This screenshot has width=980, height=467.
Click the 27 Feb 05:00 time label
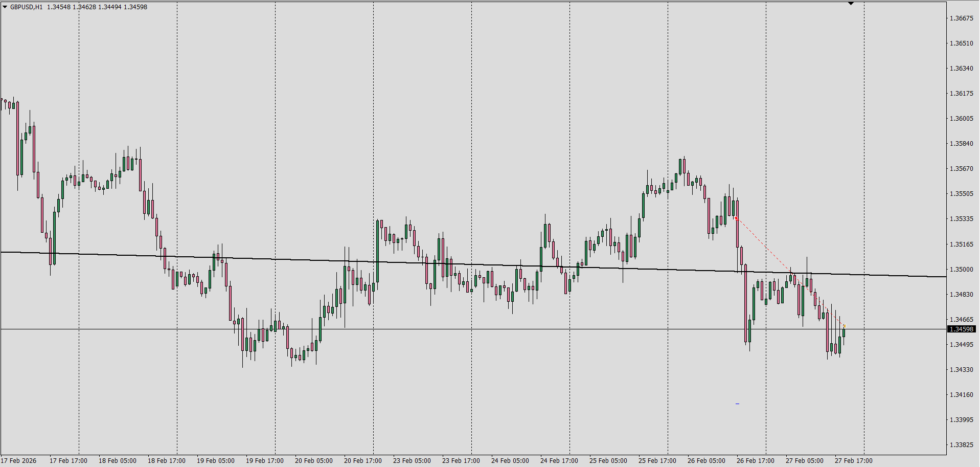click(x=805, y=461)
